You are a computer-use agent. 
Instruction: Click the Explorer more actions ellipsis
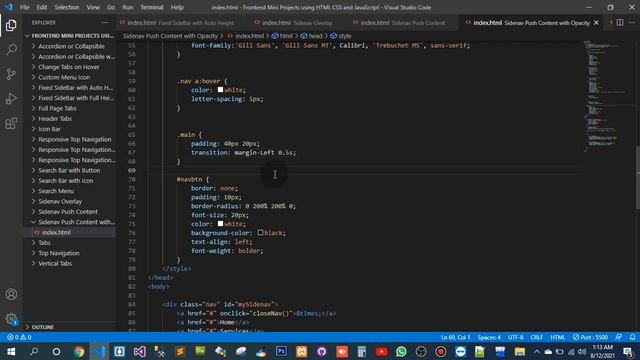pyautogui.click(x=105, y=23)
